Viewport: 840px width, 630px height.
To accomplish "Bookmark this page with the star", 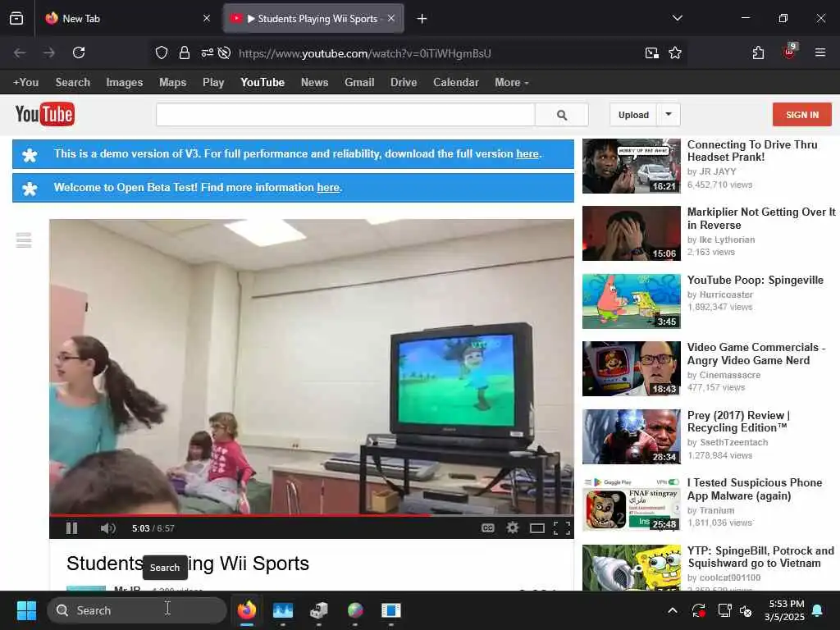I will (x=675, y=52).
